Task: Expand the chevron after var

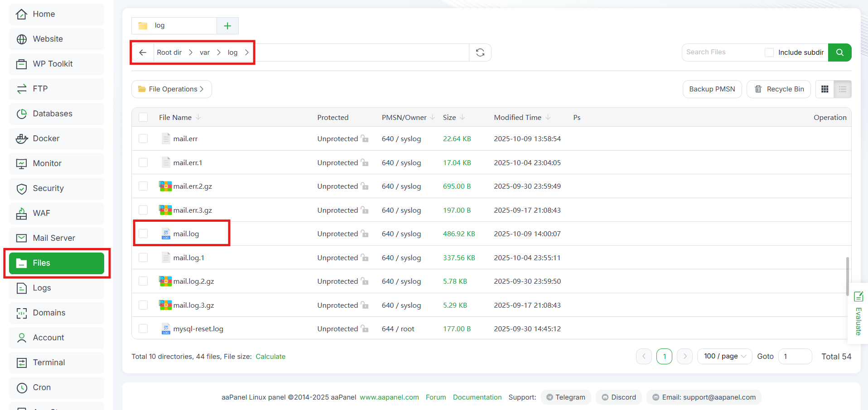Action: [219, 52]
